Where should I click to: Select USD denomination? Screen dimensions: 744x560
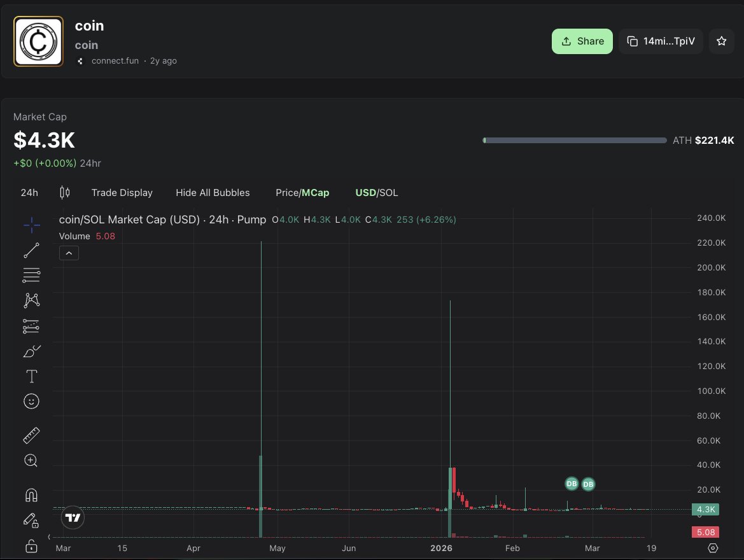(365, 193)
